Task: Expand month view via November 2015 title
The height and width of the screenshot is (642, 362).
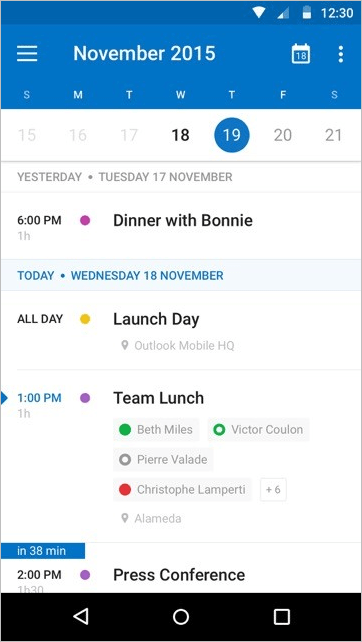Action: [x=144, y=54]
